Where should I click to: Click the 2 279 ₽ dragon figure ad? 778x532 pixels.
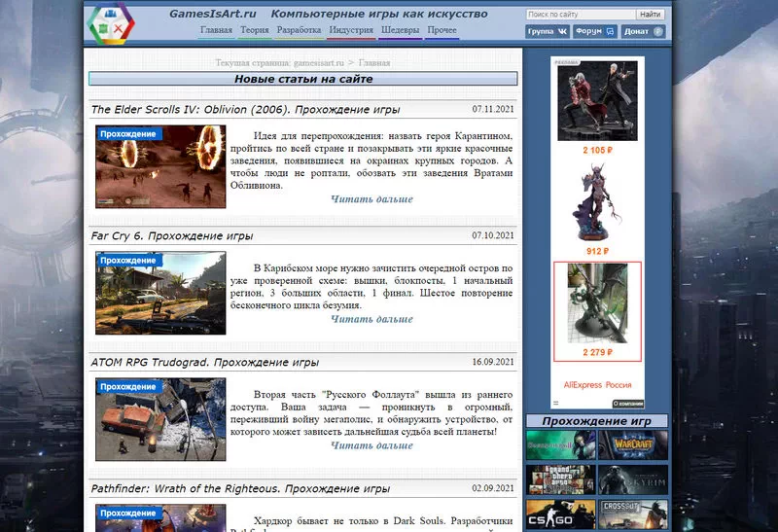[x=597, y=311]
